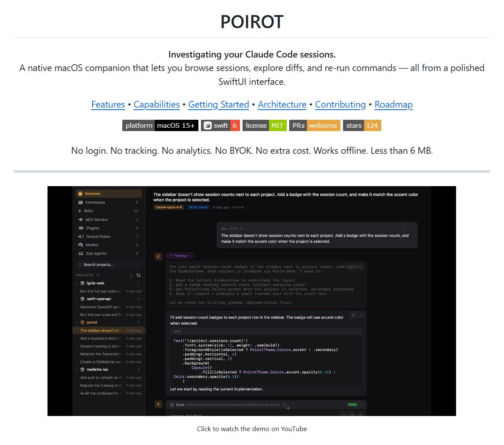Click the stars 124 badge
This screenshot has height=445, width=504.
pos(362,125)
